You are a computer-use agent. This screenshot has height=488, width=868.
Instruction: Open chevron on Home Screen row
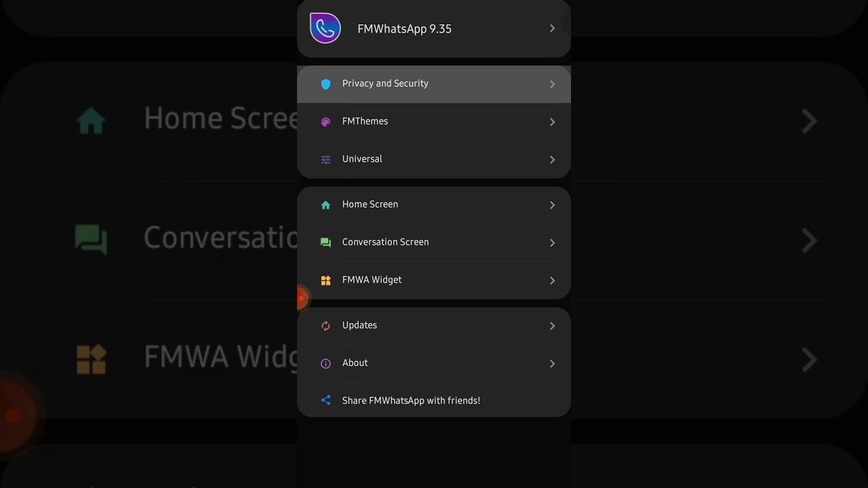(x=552, y=205)
